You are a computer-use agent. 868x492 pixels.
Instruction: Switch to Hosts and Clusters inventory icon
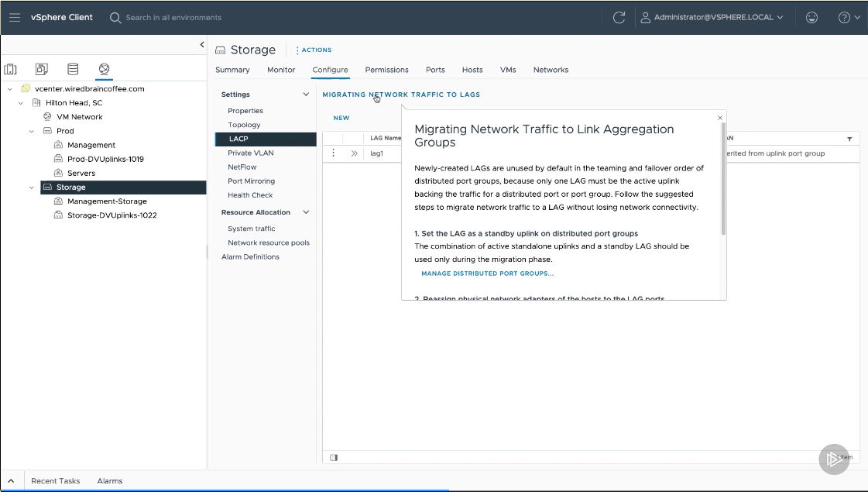pyautogui.click(x=11, y=70)
